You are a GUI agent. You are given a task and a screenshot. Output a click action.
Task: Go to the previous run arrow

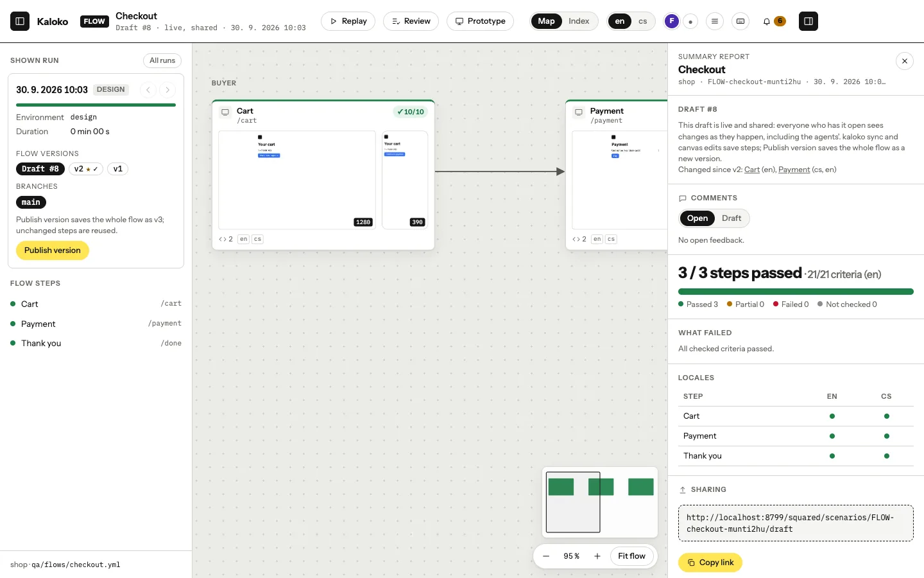pos(148,90)
